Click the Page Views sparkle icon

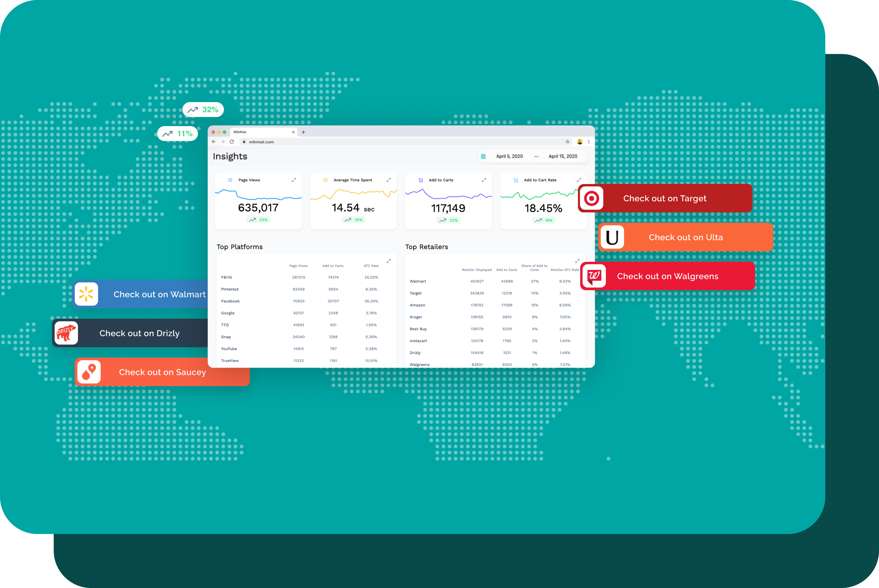pos(230,180)
